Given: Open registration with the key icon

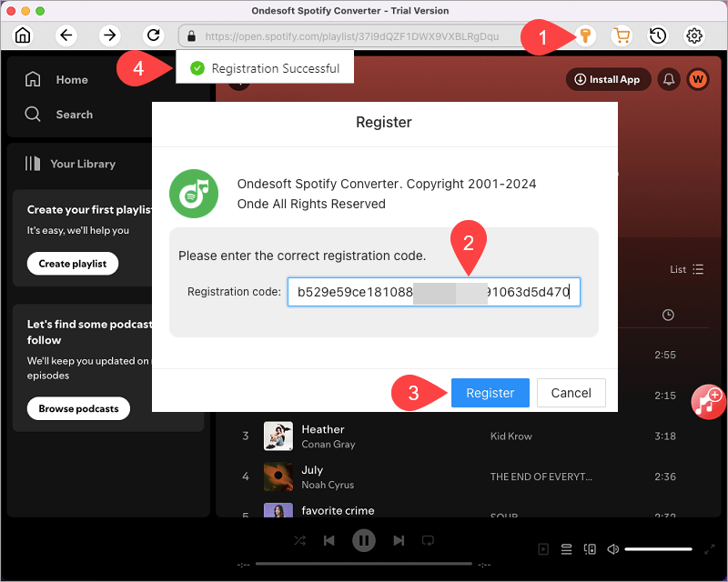Looking at the screenshot, I should (585, 35).
